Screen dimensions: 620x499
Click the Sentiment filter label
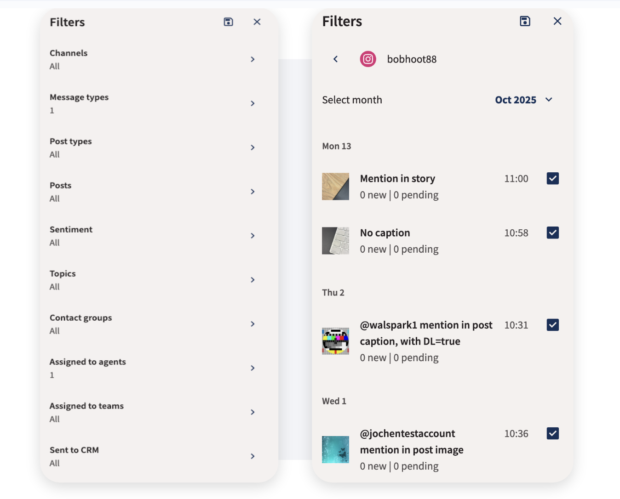(x=71, y=229)
